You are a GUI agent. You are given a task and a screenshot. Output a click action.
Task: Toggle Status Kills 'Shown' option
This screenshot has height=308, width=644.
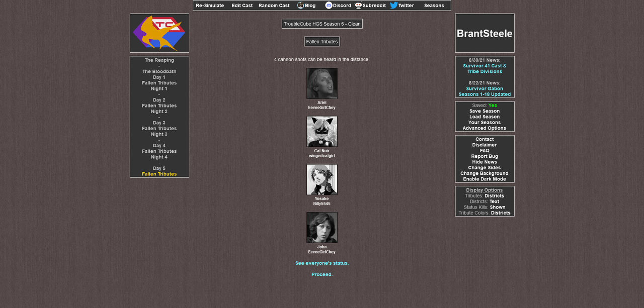(x=498, y=207)
